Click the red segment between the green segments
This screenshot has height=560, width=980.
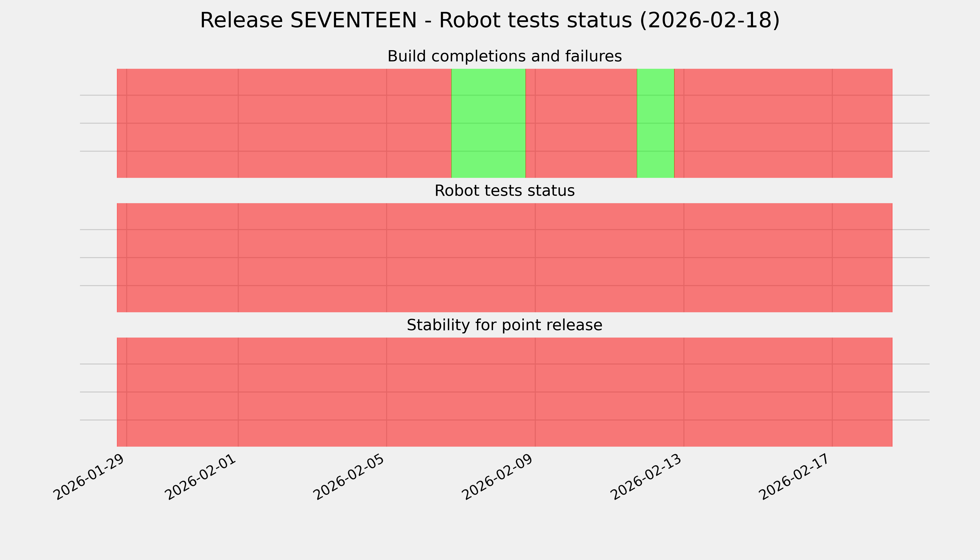click(x=581, y=123)
